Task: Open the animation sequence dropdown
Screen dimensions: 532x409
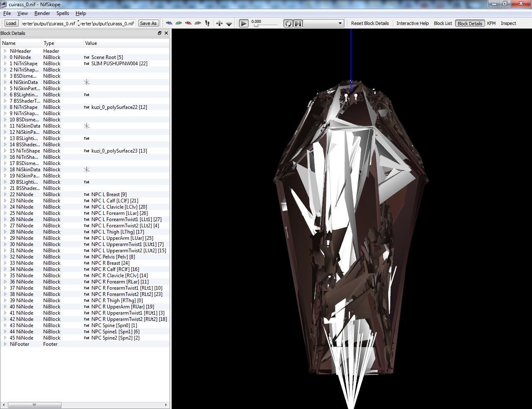Action: click(323, 23)
